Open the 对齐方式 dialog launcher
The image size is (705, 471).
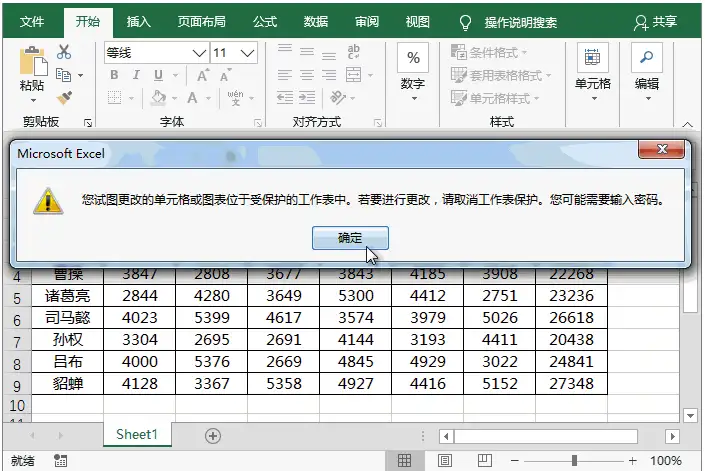[x=378, y=122]
